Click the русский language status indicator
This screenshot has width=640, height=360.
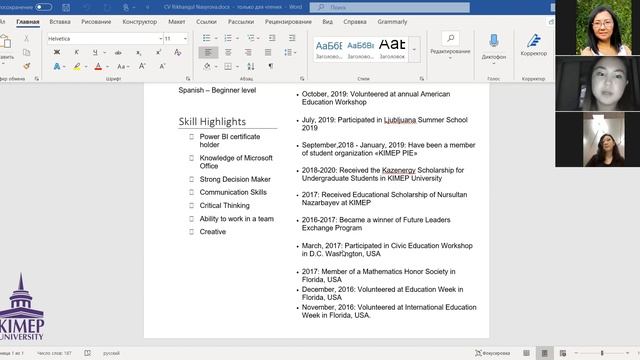pyautogui.click(x=111, y=353)
